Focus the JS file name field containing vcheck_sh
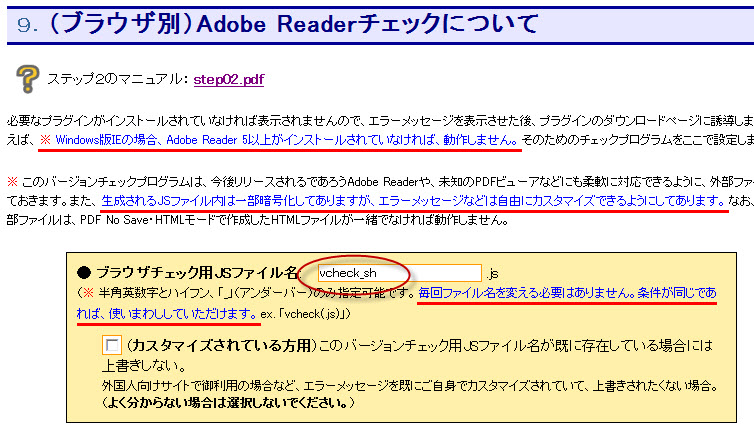 click(x=399, y=273)
